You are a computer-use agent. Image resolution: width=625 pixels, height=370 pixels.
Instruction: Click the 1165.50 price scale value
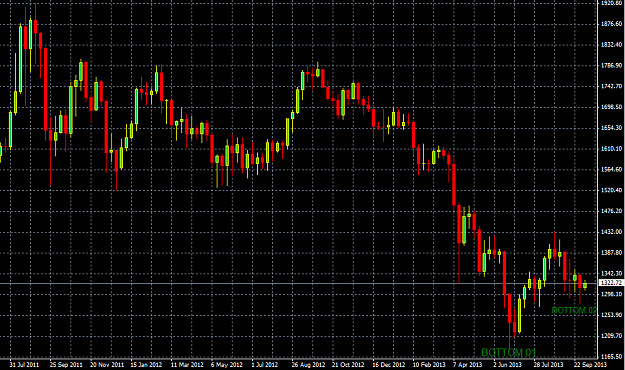click(x=611, y=356)
